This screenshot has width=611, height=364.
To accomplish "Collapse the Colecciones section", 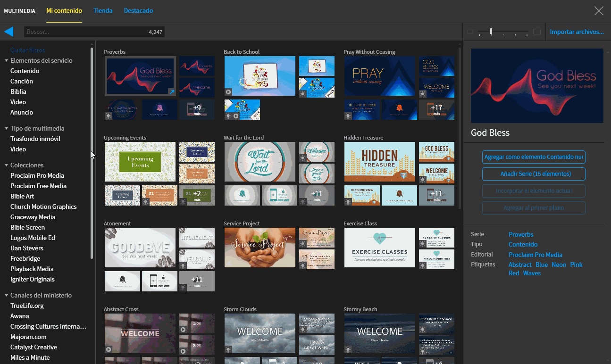I will pyautogui.click(x=6, y=165).
